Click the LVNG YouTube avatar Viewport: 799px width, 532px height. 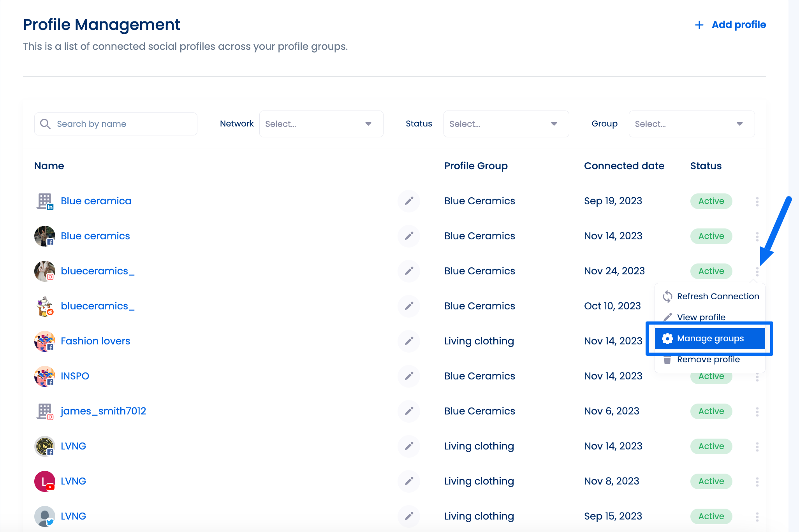45,481
